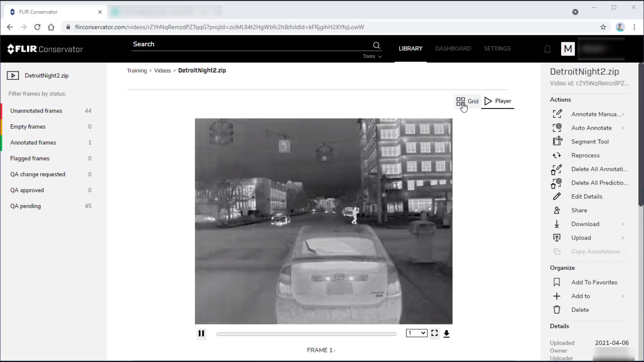Click the fullscreen toggle button
The image size is (644, 362).
point(435,333)
